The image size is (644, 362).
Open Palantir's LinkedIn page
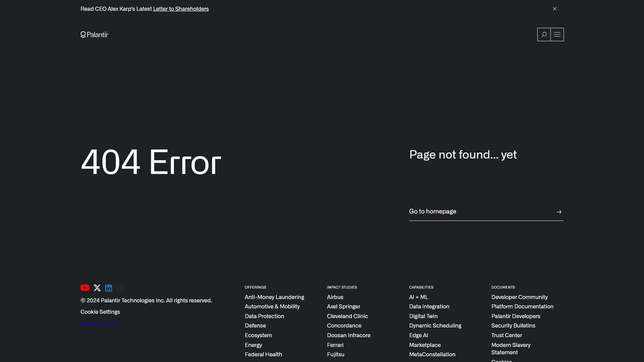pos(108,288)
